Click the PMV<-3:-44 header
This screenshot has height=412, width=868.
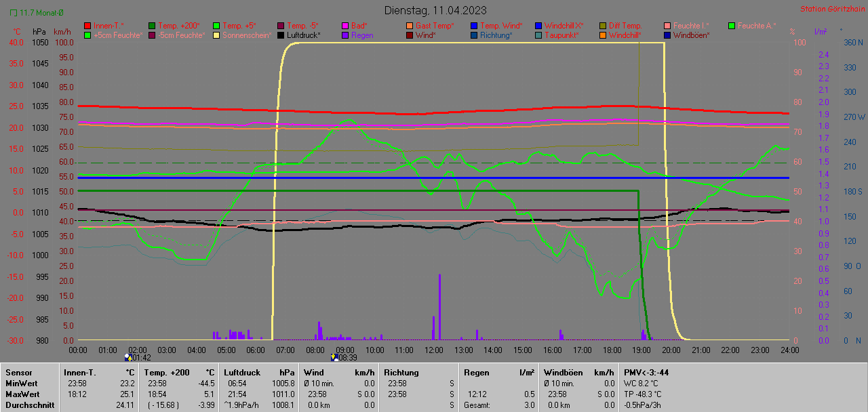(x=646, y=373)
